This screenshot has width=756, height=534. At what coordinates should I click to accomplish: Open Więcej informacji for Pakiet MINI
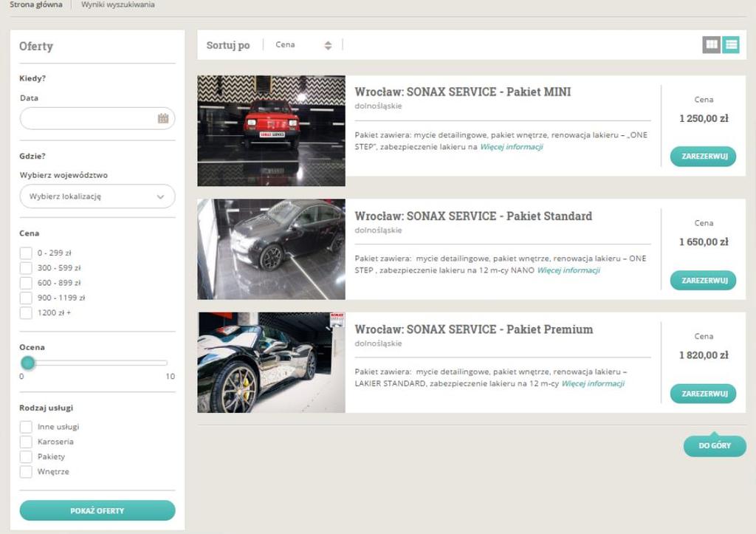pyautogui.click(x=511, y=147)
